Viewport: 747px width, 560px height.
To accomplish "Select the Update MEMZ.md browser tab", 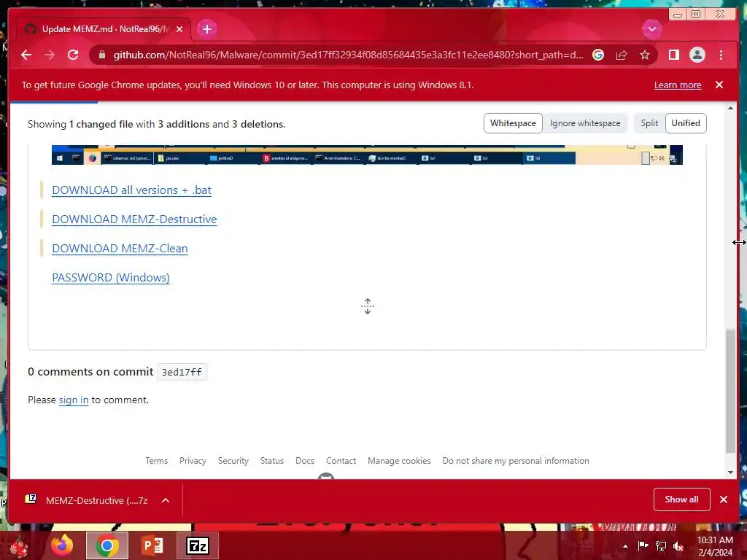I will tap(104, 29).
